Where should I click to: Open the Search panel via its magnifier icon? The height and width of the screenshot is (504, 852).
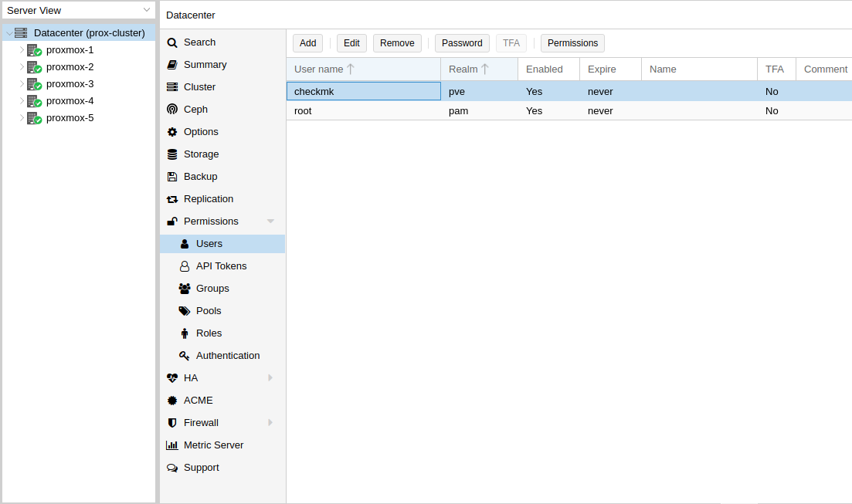(171, 42)
